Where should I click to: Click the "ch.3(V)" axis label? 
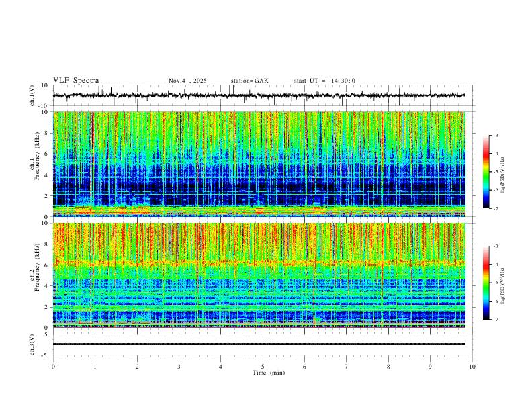tap(32, 345)
